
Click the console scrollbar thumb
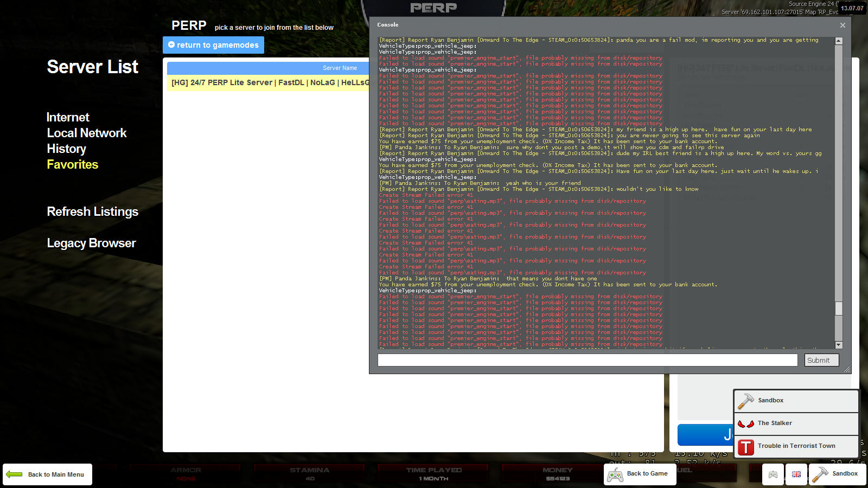pyautogui.click(x=839, y=308)
